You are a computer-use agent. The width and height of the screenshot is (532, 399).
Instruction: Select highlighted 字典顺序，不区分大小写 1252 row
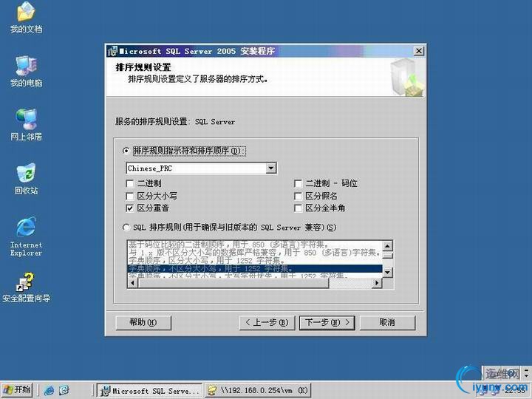click(255, 269)
